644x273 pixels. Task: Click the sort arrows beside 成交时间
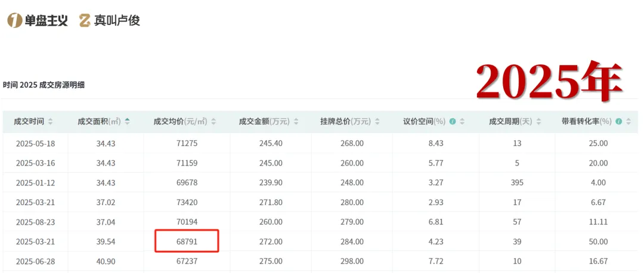pos(51,122)
